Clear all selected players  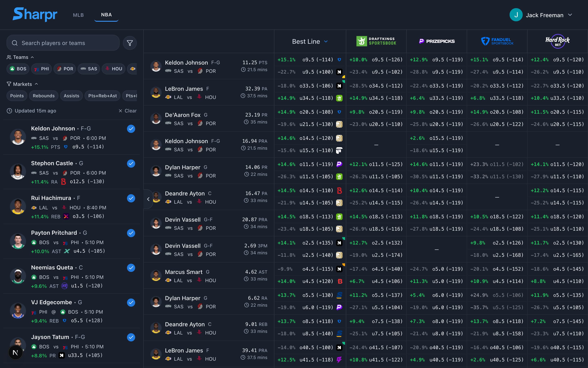128,111
